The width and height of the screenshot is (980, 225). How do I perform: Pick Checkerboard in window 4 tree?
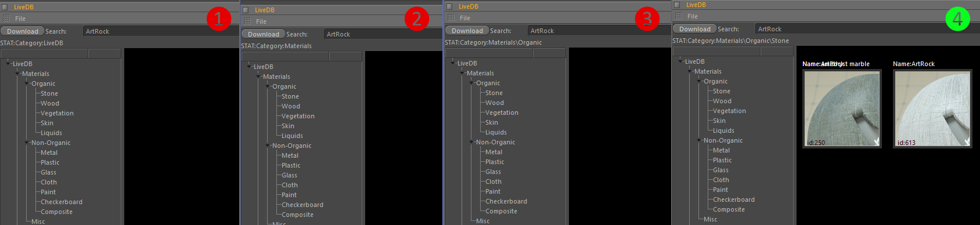pos(734,199)
